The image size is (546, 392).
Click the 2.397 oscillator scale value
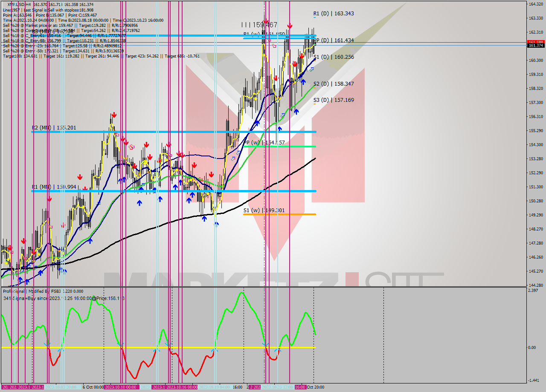click(533, 291)
